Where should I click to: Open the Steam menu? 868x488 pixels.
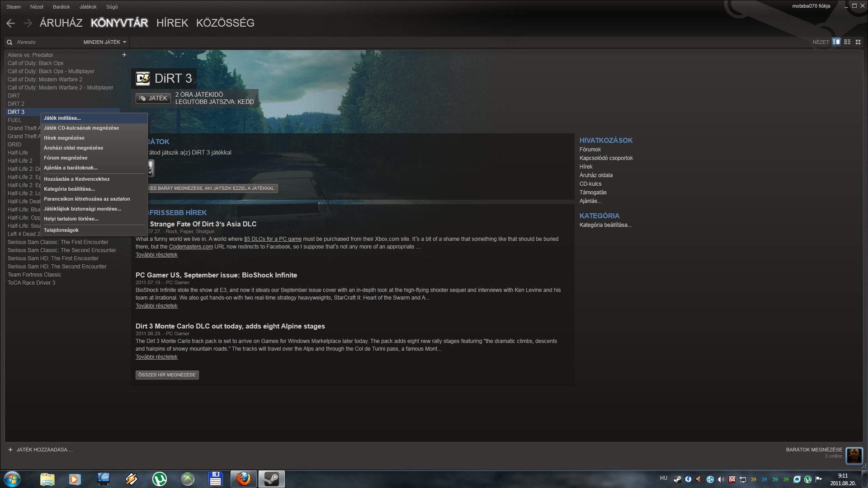tap(14, 7)
